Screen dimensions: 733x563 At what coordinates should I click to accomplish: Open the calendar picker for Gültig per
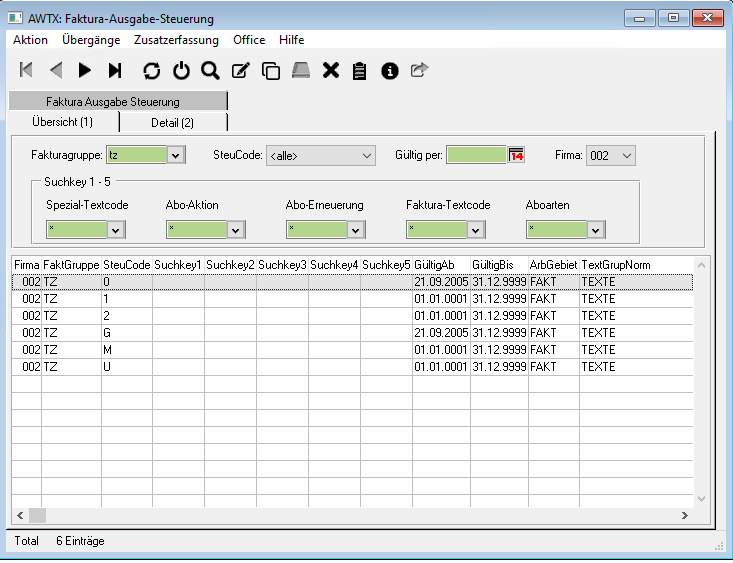click(516, 155)
